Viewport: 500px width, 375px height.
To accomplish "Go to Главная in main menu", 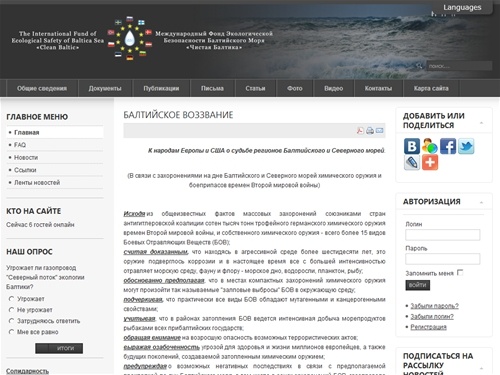I will (55, 132).
